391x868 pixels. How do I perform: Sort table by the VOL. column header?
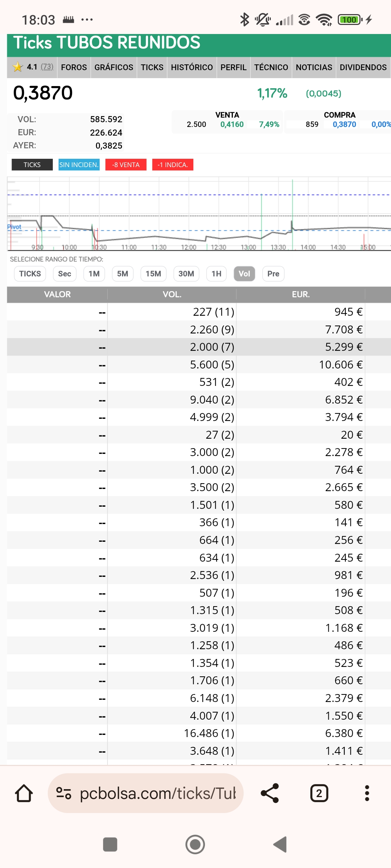(x=172, y=294)
